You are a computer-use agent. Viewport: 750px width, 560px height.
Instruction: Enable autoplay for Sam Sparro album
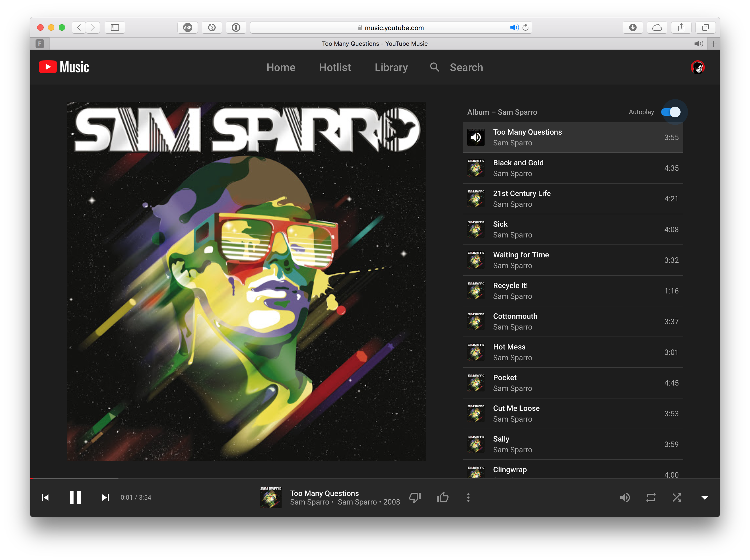click(x=671, y=112)
